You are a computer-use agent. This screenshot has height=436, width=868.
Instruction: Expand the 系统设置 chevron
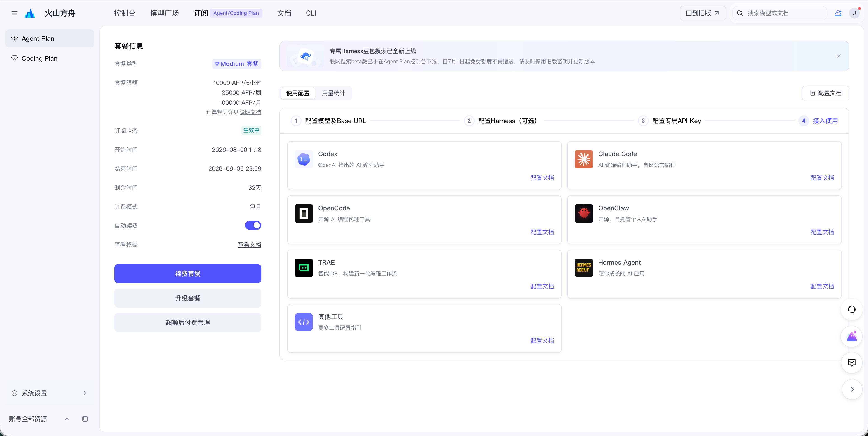85,393
